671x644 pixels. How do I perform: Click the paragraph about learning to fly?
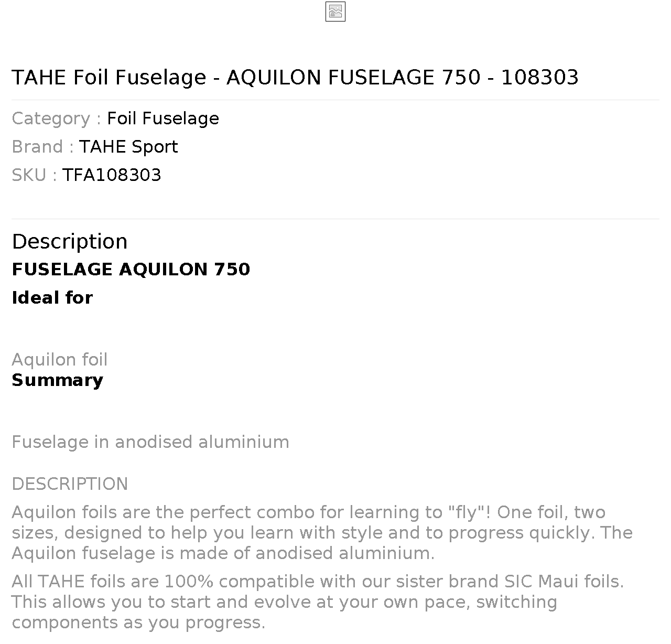322,533
